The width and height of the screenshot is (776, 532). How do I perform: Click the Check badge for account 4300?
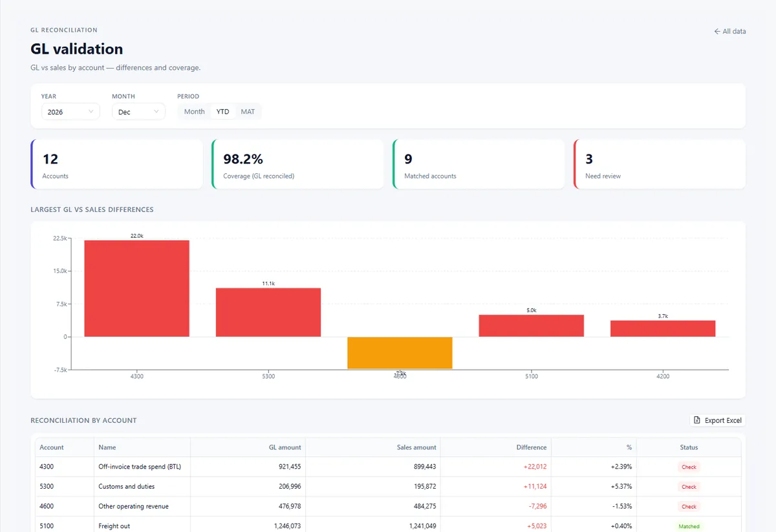coord(689,467)
